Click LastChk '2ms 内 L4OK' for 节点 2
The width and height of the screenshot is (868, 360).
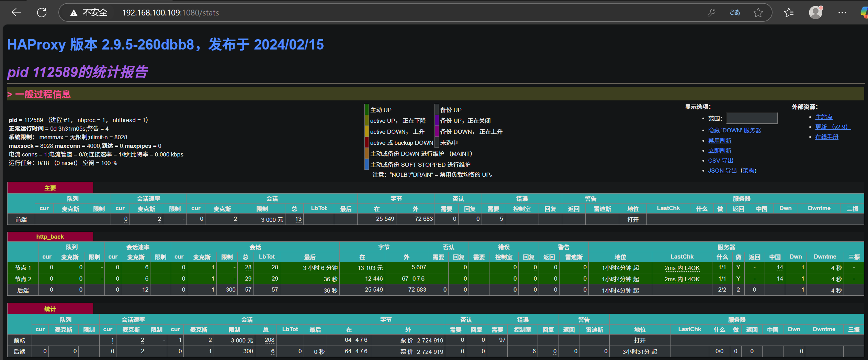(x=682, y=279)
